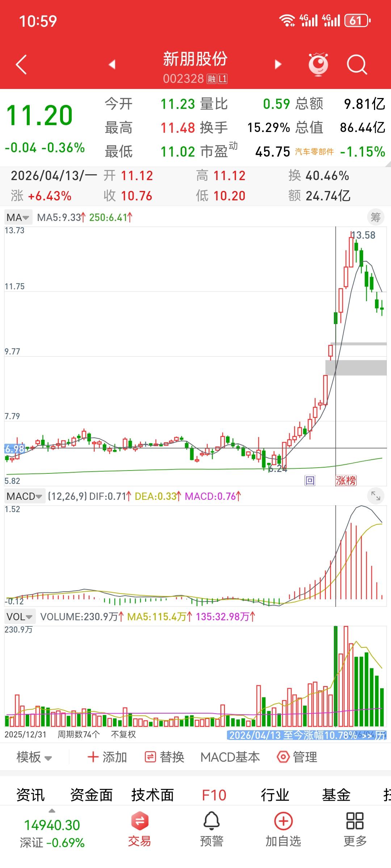Toggle the 回 marker on chart
The height and width of the screenshot is (868, 391).
click(x=310, y=480)
